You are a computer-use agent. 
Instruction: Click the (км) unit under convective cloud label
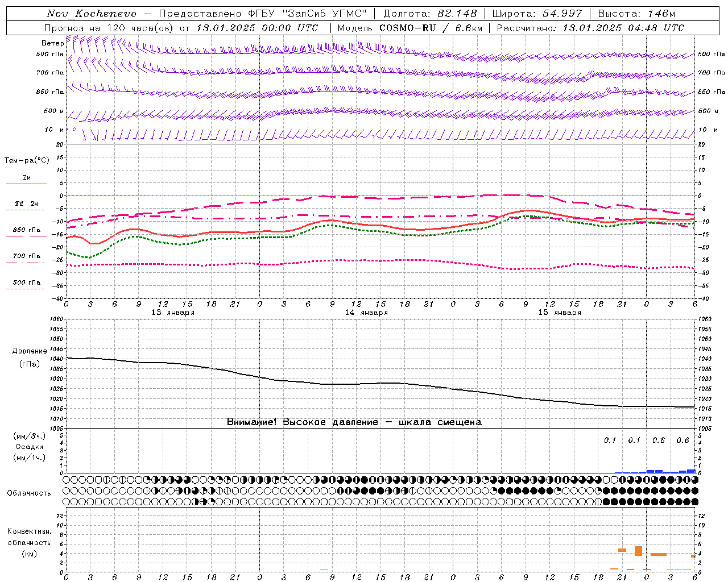click(x=29, y=554)
